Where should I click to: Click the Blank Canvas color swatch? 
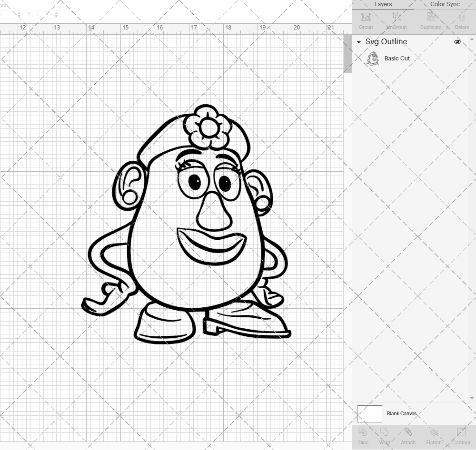click(x=369, y=413)
